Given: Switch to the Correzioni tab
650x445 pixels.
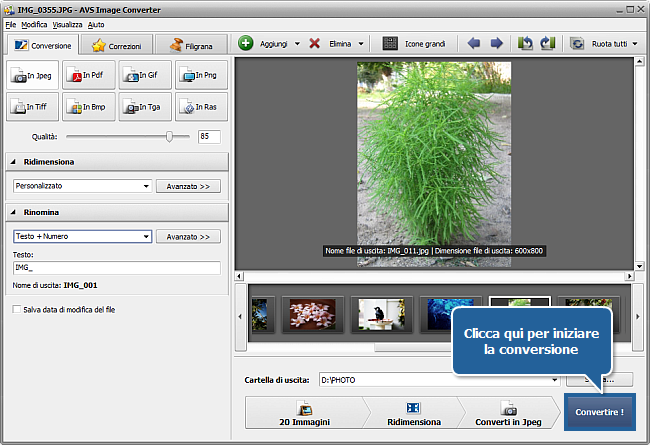Looking at the screenshot, I should pos(117,46).
